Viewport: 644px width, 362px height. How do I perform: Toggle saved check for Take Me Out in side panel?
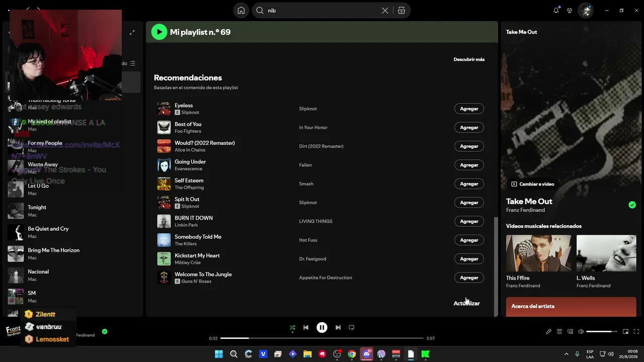click(x=632, y=205)
